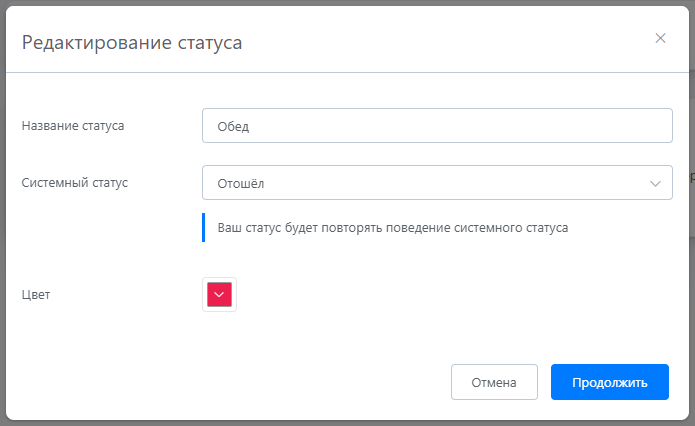Click the white arrow inside color swatch
The height and width of the screenshot is (426, 695).
[219, 295]
